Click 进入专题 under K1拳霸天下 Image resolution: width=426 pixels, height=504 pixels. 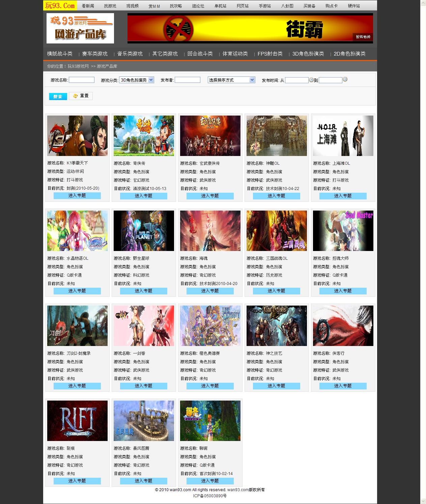click(x=77, y=195)
